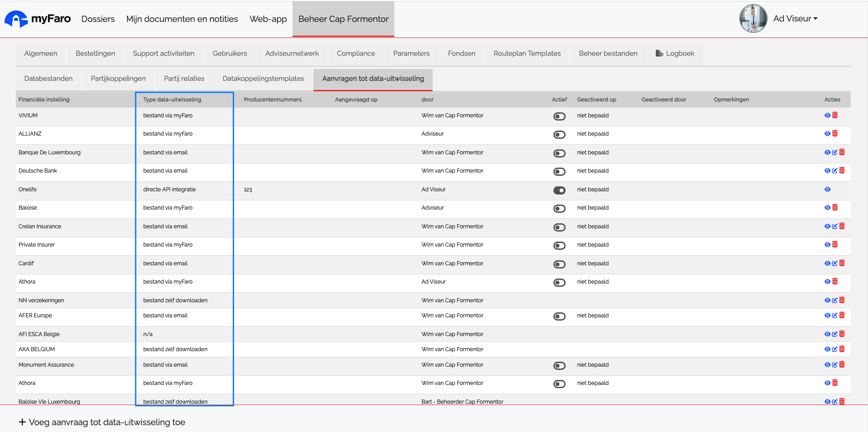Switch to the Databestanden sub-tab
Screen dimensions: 868x432
[48, 79]
